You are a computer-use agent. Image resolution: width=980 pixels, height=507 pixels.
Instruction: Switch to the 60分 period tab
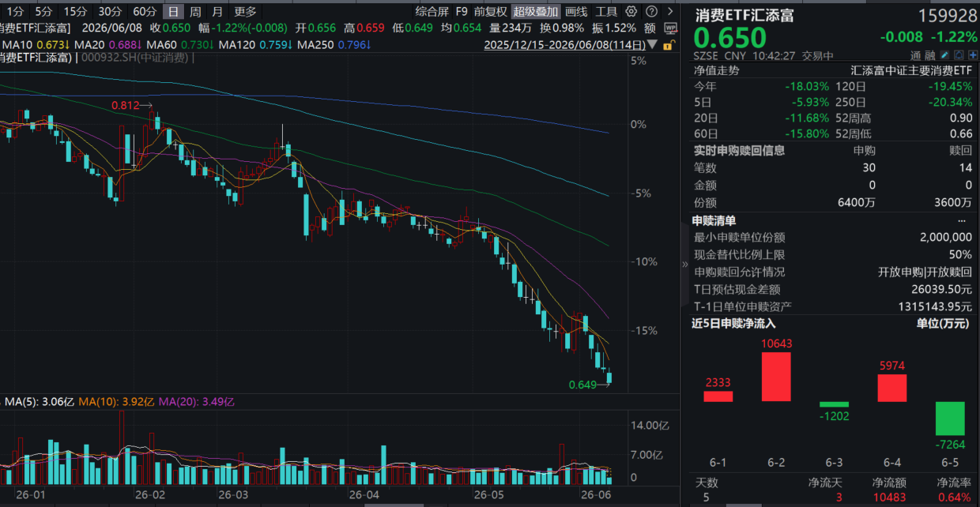[145, 12]
